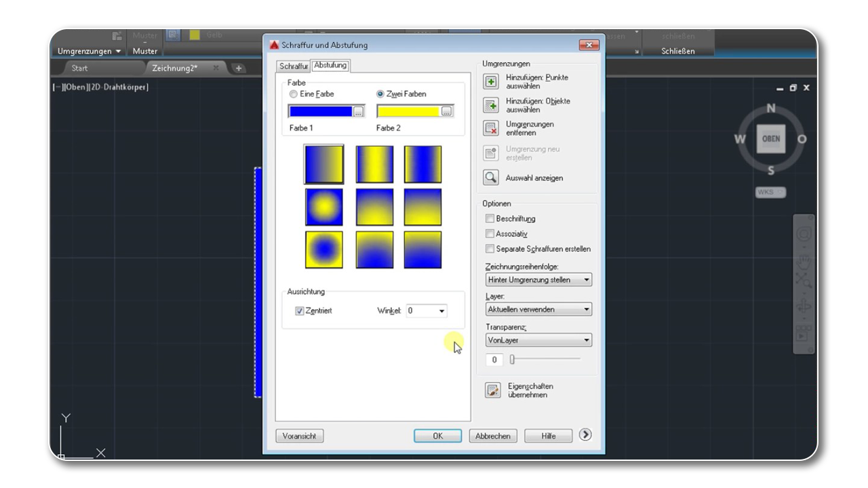The width and height of the screenshot is (868, 488).
Task: Switch to the 'Schraffur' tab
Action: tap(294, 66)
